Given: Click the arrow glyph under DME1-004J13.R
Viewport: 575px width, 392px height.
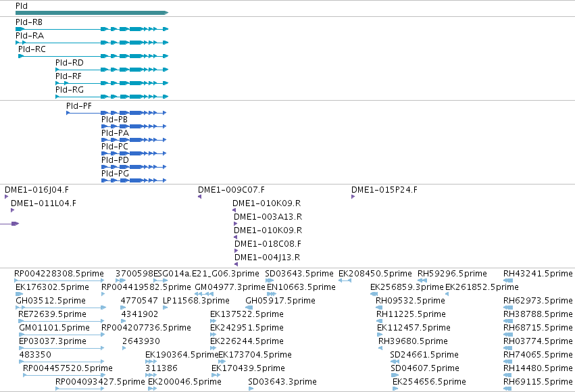Looking at the screenshot, I should (x=236, y=264).
